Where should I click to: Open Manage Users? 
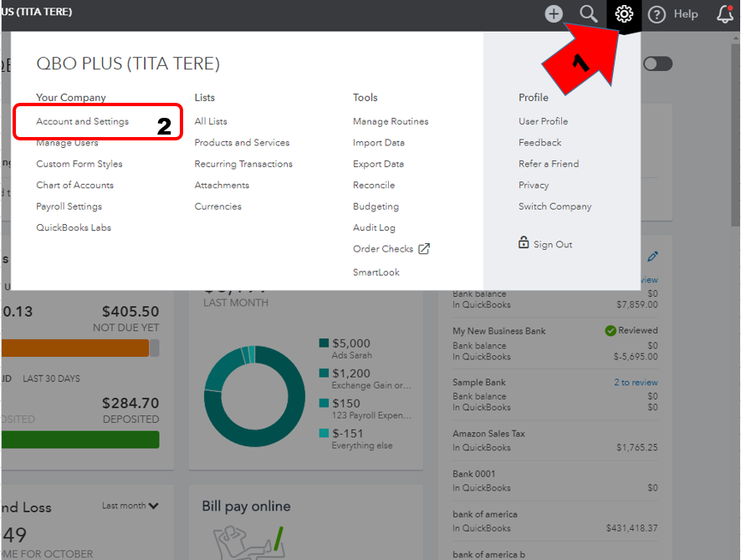[x=67, y=143]
